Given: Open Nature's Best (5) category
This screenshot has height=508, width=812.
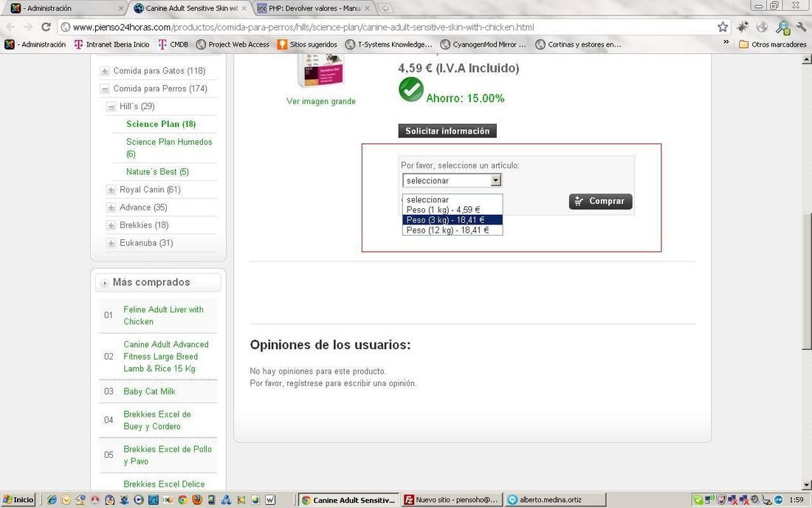Looking at the screenshot, I should (x=157, y=172).
